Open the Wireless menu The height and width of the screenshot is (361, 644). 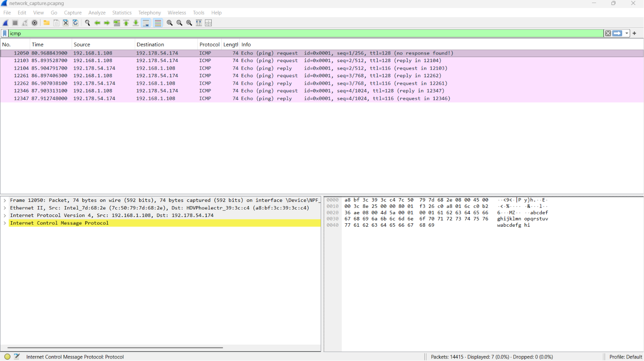[177, 13]
